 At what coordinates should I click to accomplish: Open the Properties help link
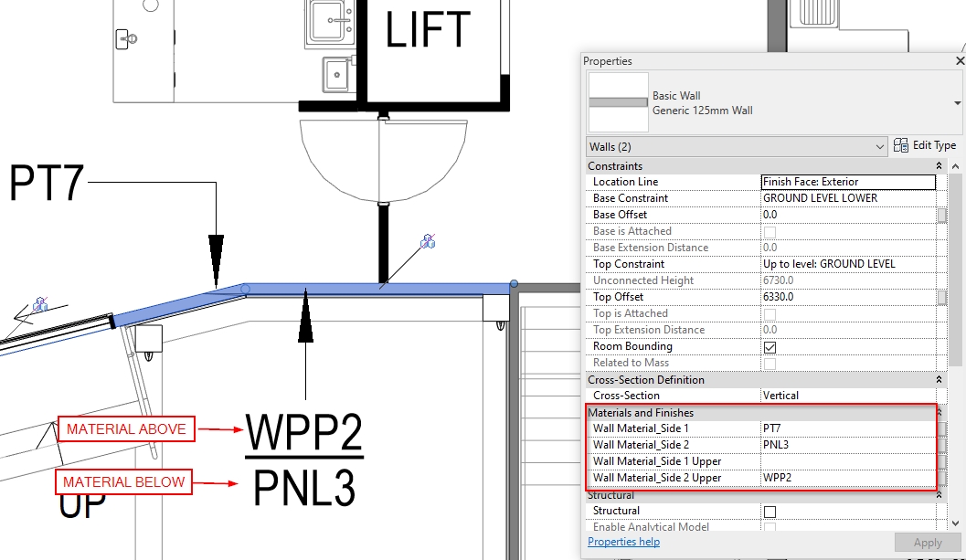coord(623,542)
